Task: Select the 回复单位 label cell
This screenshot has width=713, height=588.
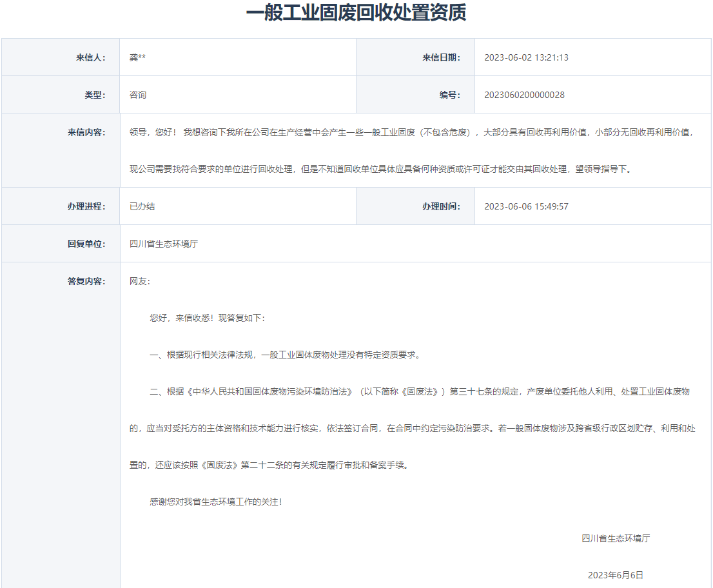Action: (86, 244)
